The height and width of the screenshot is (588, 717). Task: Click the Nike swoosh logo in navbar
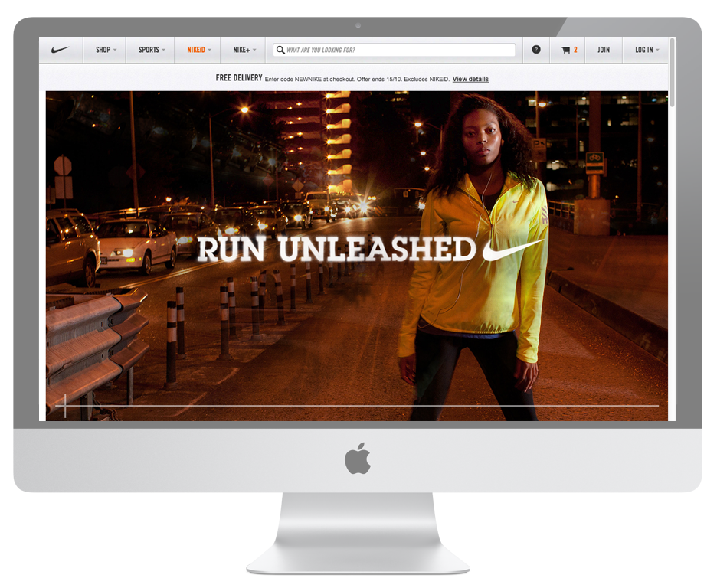coord(61,50)
